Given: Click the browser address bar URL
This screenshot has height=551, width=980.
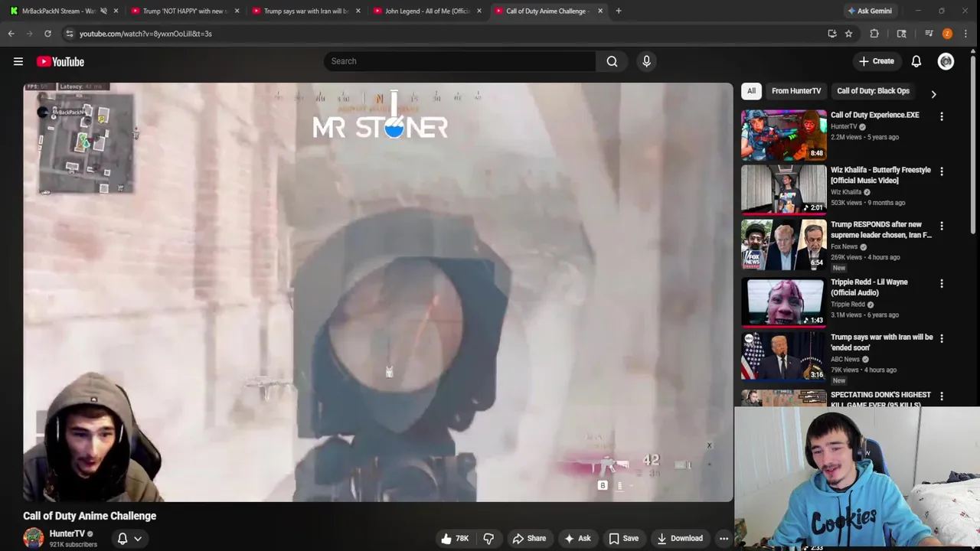Looking at the screenshot, I should (x=145, y=34).
